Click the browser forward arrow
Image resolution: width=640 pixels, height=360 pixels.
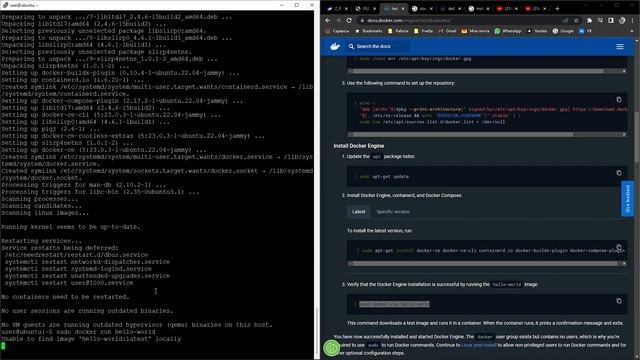coord(338,20)
